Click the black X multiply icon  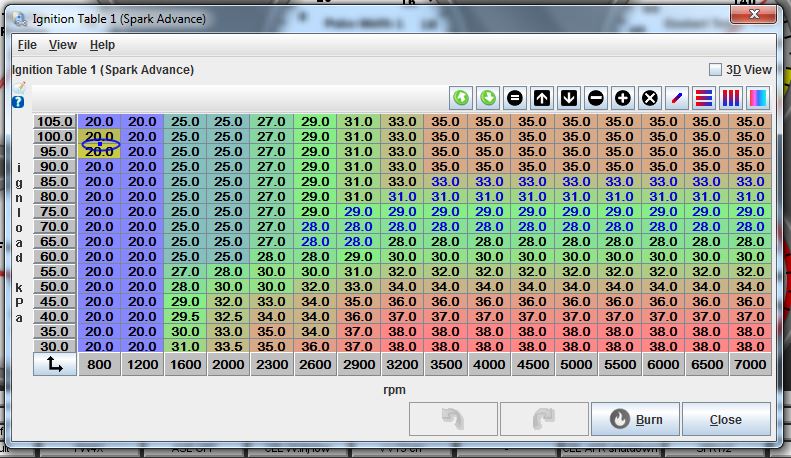(x=650, y=98)
